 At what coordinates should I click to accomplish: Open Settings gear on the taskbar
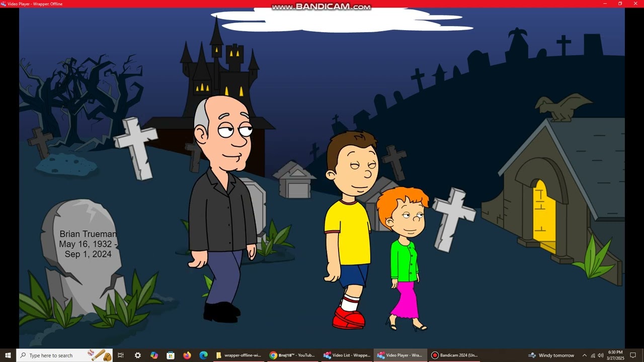click(138, 355)
